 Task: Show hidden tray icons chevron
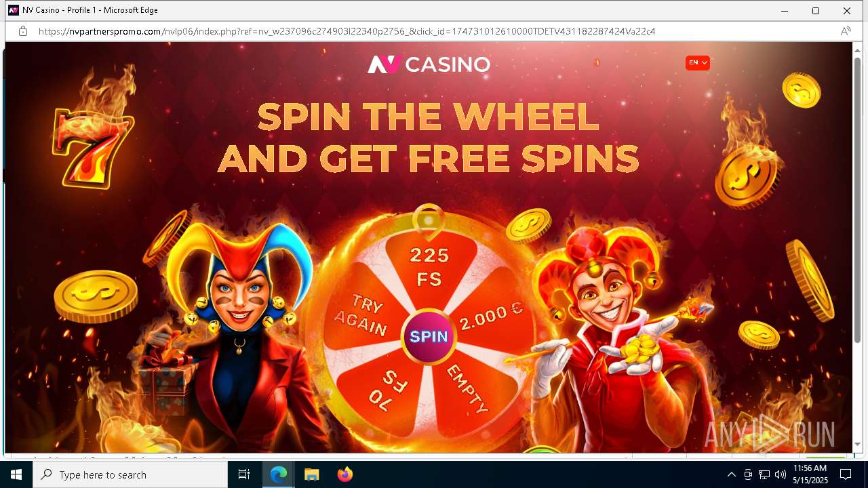point(731,474)
